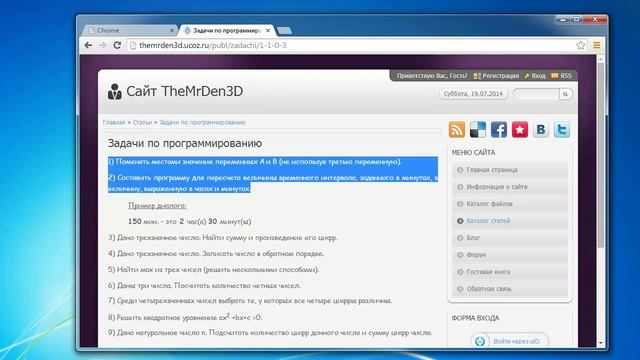
Task: Click the underlined 'Пример диалога:' text
Action: [157, 206]
